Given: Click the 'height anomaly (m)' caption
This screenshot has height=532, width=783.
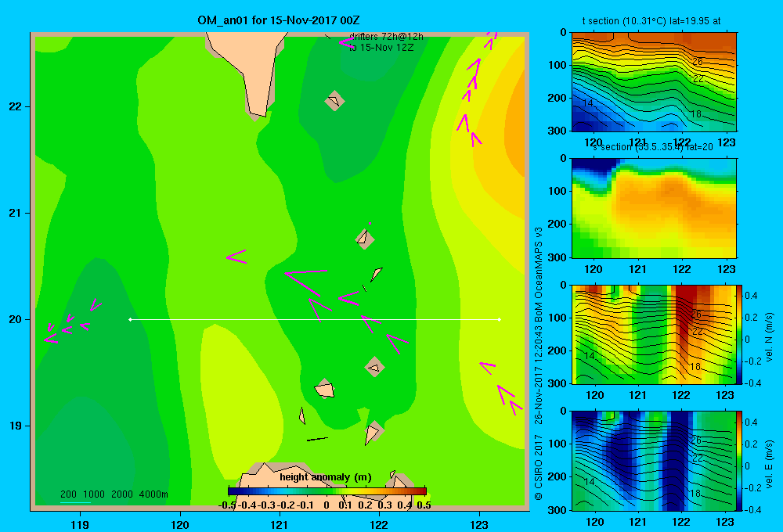Looking at the screenshot, I should tap(326, 477).
